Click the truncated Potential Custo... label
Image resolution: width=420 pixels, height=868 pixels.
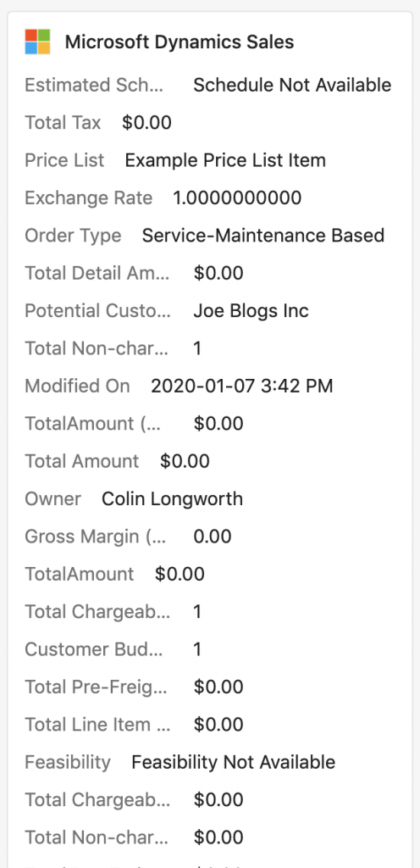pyautogui.click(x=98, y=310)
